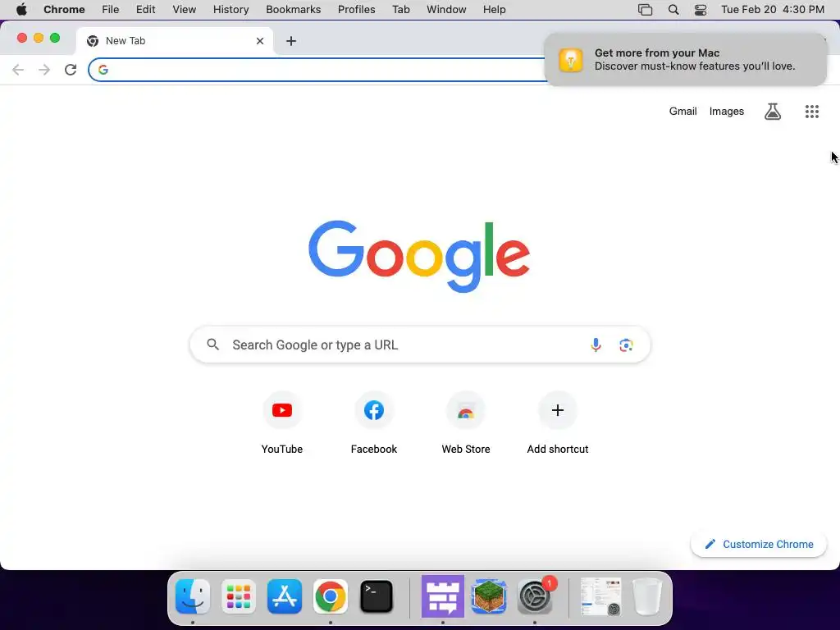Click the Search Google or type a URL box
Screen dimensions: 840x630
click(420, 345)
